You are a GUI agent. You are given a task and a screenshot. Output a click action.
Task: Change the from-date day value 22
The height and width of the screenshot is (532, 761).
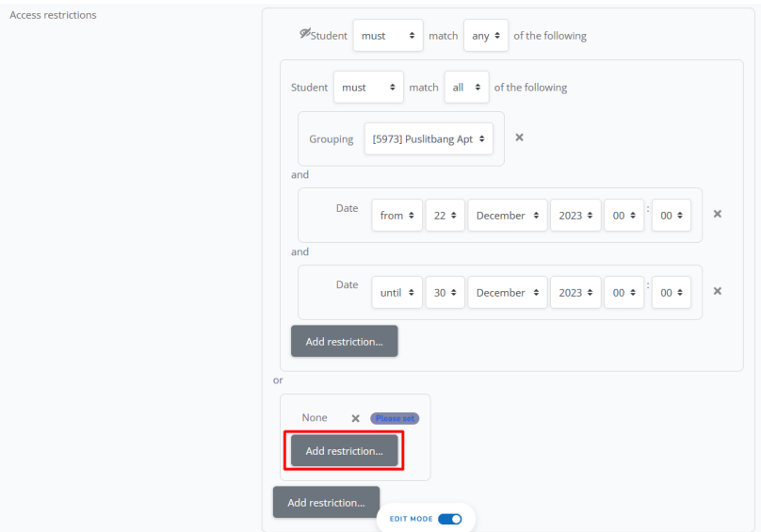[x=445, y=216]
